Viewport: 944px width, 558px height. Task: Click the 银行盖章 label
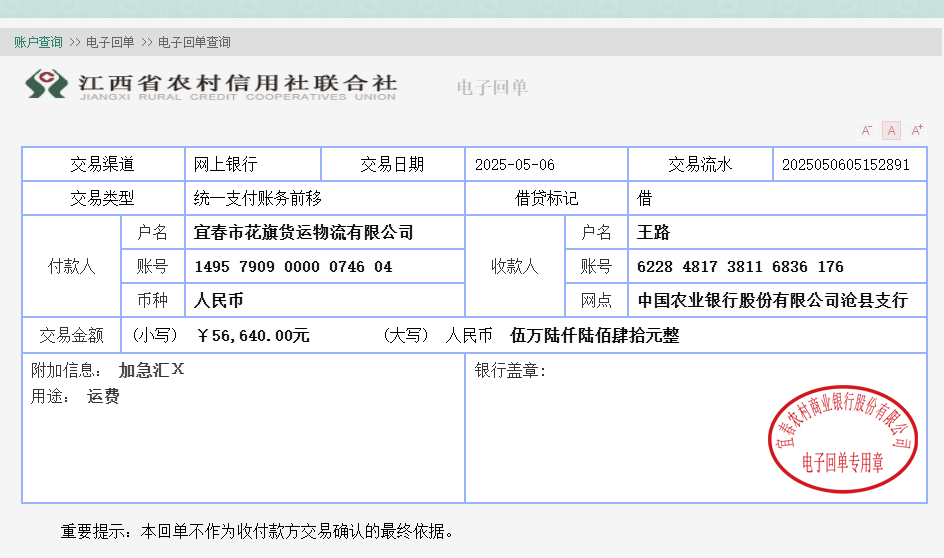[510, 370]
